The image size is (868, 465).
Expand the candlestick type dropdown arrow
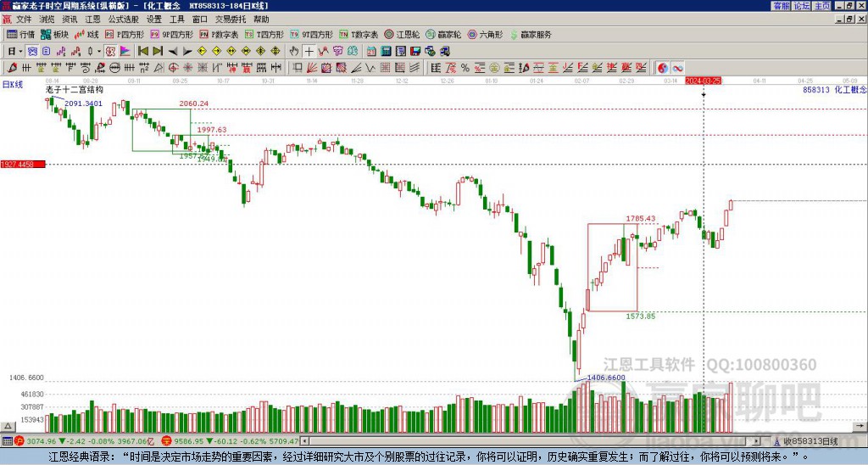(x=99, y=52)
